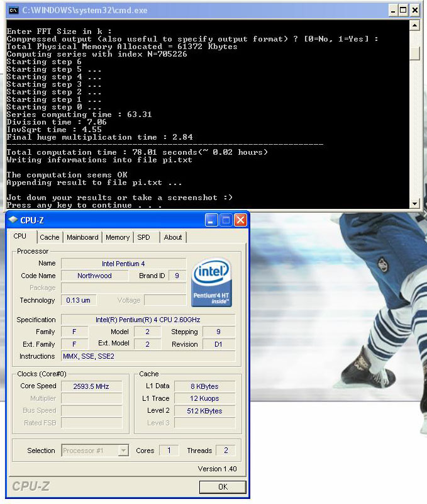
Task: Click the Intel Pentium 4 HT logo
Action: [212, 282]
